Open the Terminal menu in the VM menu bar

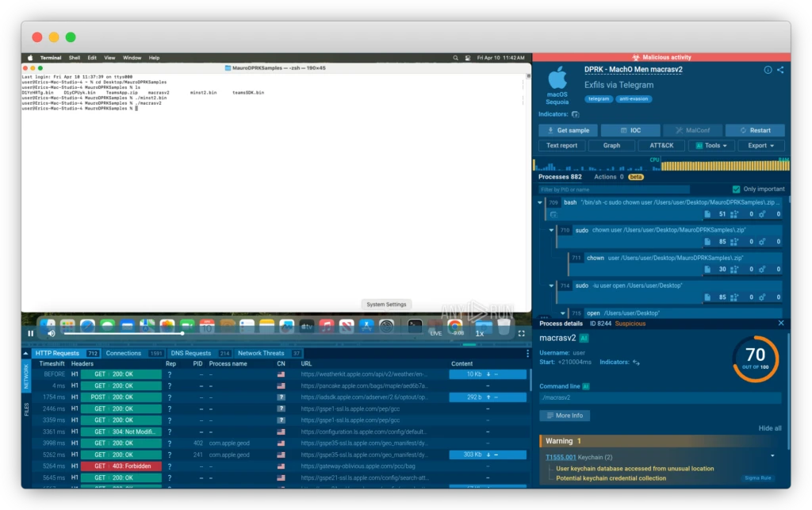coord(51,58)
